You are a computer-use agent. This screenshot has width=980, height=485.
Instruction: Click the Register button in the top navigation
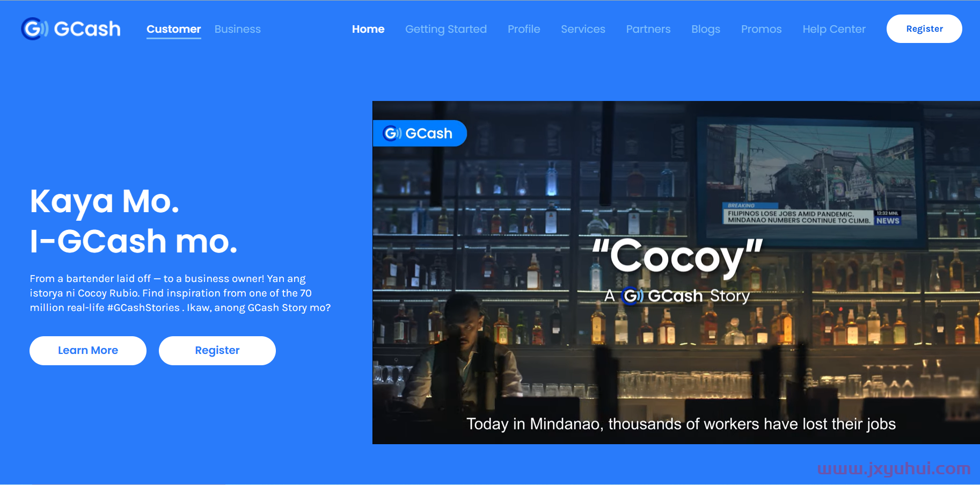point(924,28)
